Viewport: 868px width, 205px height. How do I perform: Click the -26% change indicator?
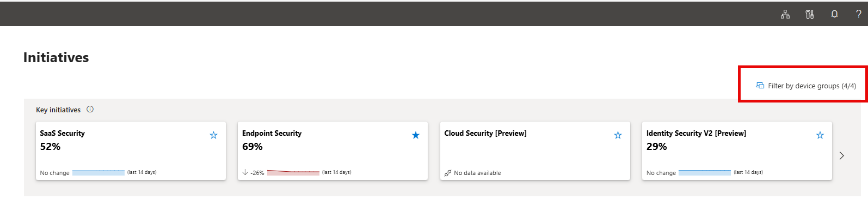257,173
